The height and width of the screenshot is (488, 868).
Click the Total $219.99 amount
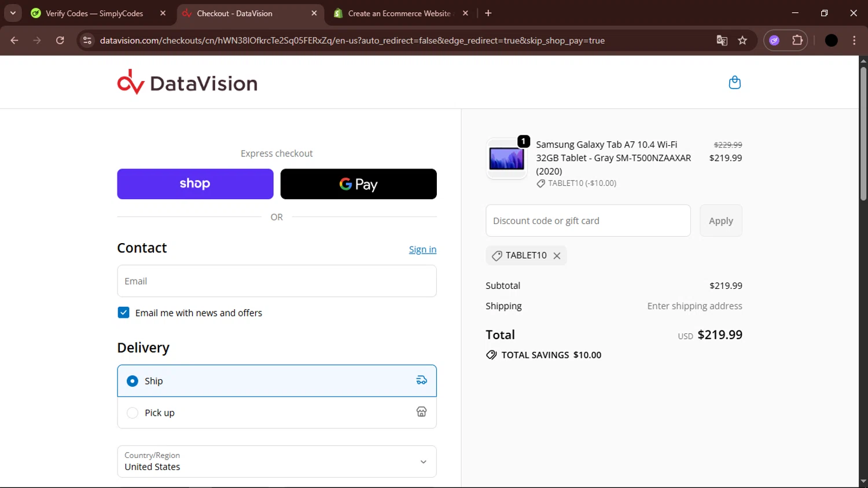720,335
